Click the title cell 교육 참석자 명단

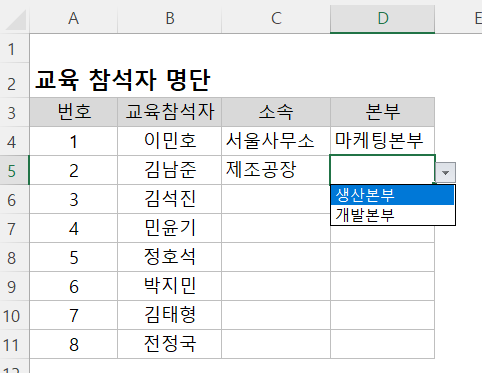pyautogui.click(x=123, y=80)
